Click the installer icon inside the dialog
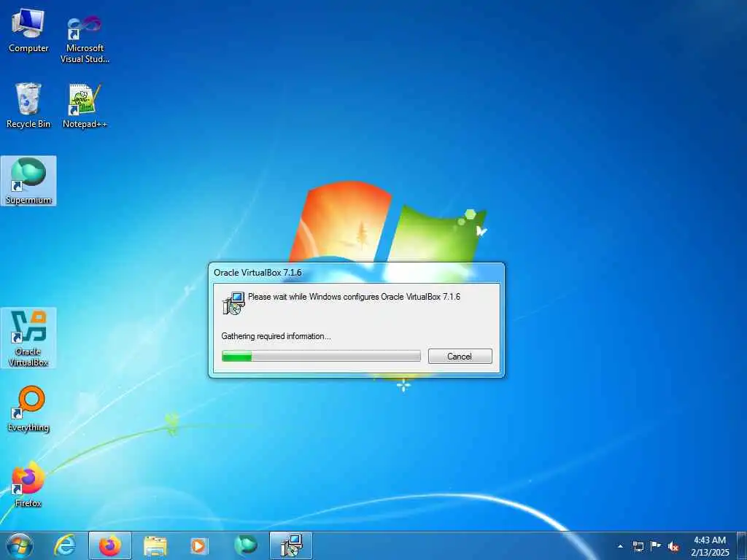Image resolution: width=747 pixels, height=560 pixels. tap(233, 303)
